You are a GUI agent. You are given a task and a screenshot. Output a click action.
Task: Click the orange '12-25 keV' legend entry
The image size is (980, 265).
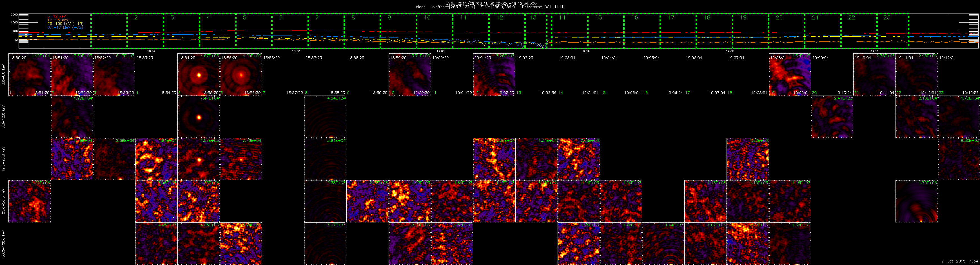point(58,20)
